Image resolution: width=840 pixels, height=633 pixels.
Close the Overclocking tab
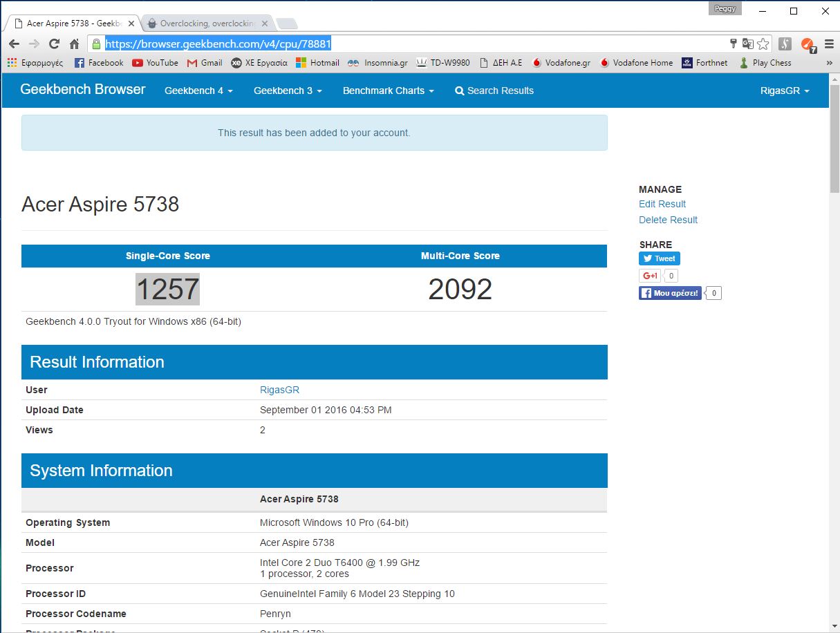(x=265, y=23)
